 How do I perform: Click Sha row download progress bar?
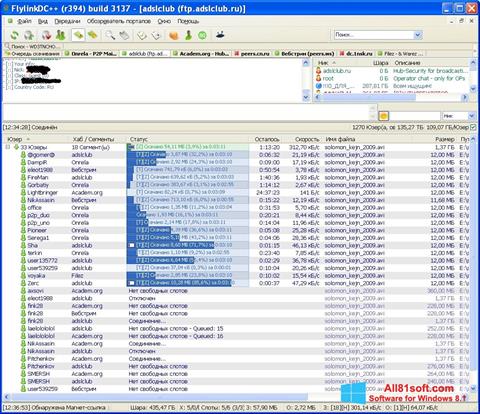pos(188,245)
